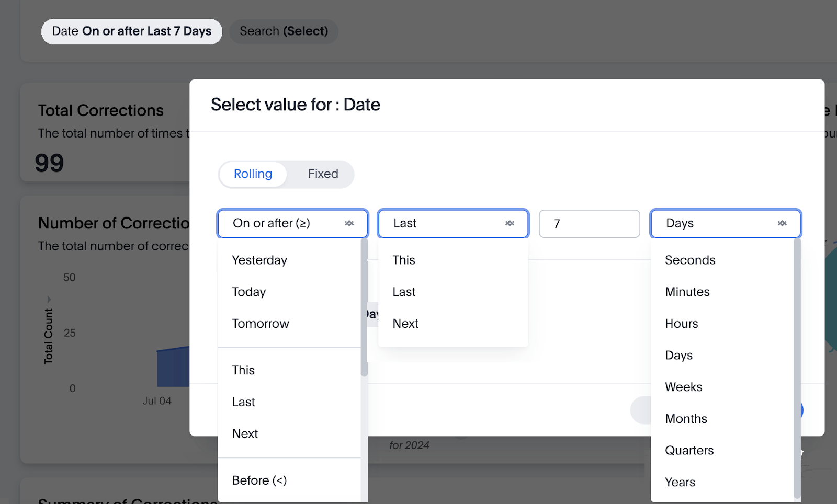Click the '99' total corrections value
The image size is (837, 504).
point(49,163)
